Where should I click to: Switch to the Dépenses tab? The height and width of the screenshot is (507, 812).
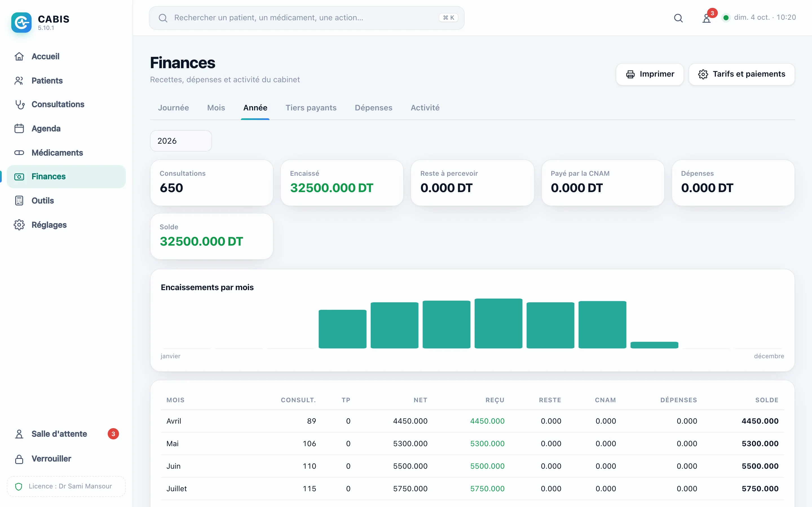click(x=374, y=108)
